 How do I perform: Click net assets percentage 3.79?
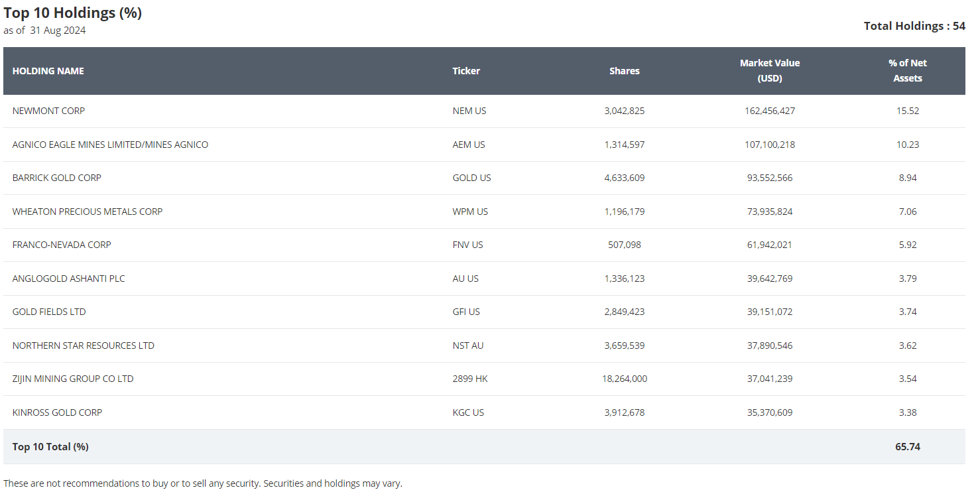click(908, 279)
